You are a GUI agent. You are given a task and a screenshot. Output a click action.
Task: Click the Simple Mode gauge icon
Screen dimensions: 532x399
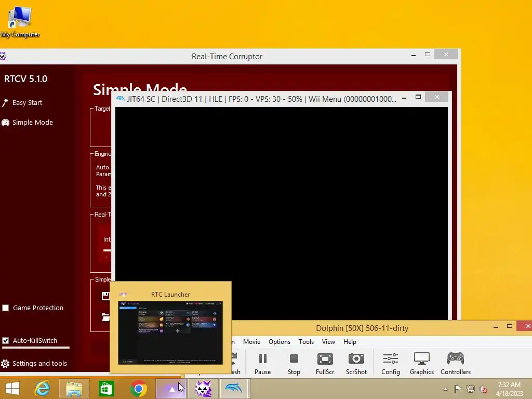(5, 123)
